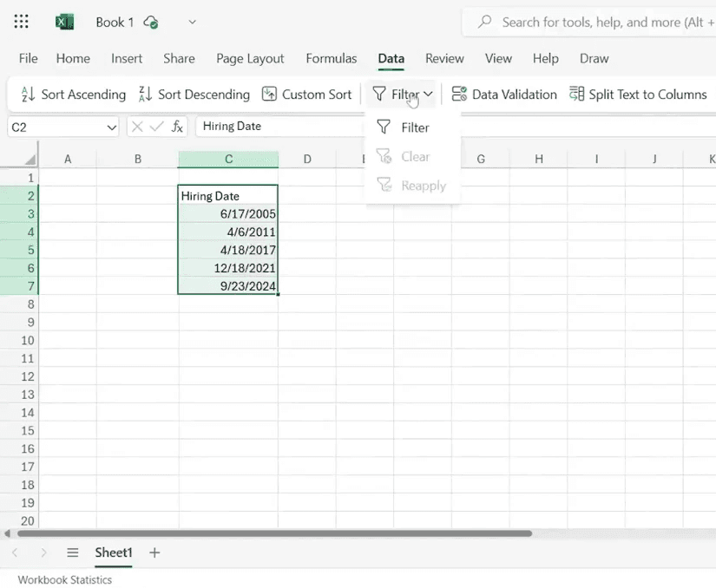Expand the Book 1 title chevron
This screenshot has height=588, width=716.
[x=193, y=22]
